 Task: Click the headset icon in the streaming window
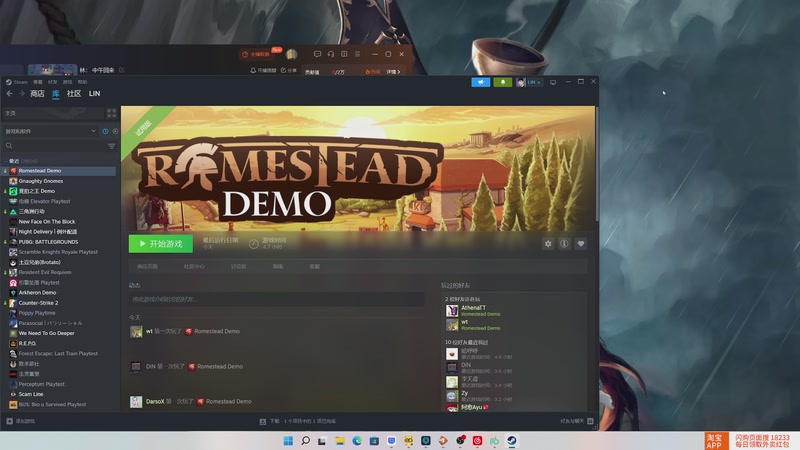331,54
